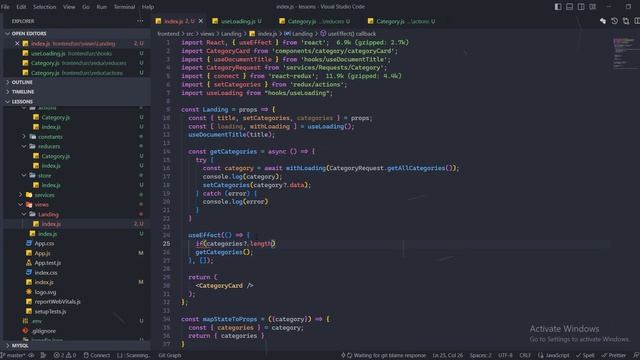This screenshot has height=360, width=640.
Task: Change UTF-8 file encoding
Action: pos(505,356)
